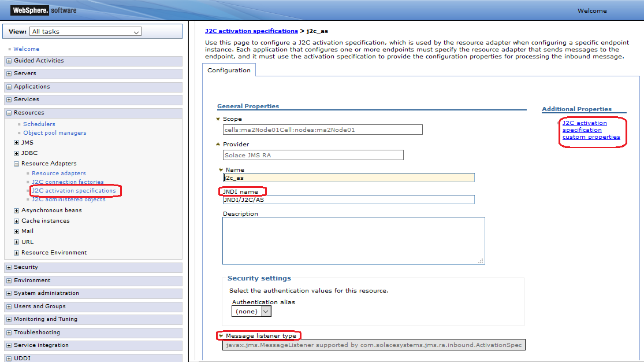Open the View tasks dropdown
This screenshot has width=644, height=362.
pos(85,32)
